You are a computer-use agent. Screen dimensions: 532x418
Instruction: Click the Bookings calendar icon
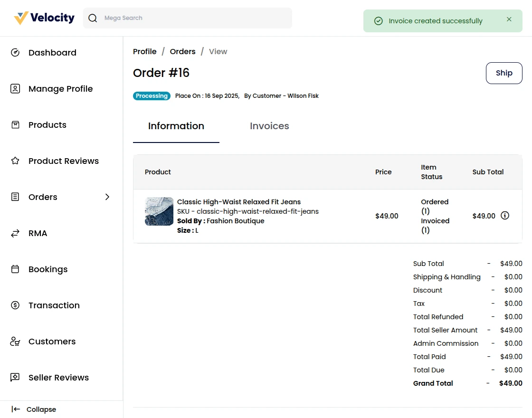point(16,269)
